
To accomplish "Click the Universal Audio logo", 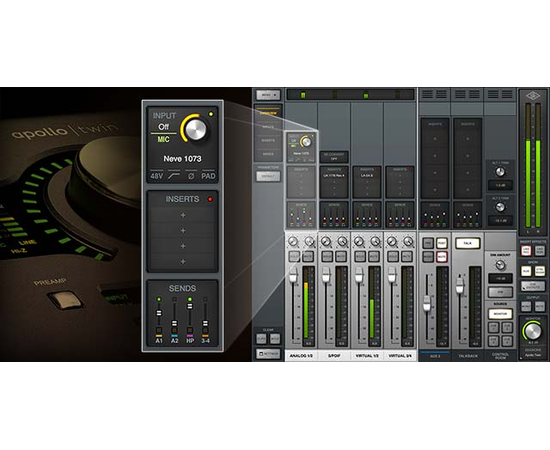I will click(x=533, y=96).
